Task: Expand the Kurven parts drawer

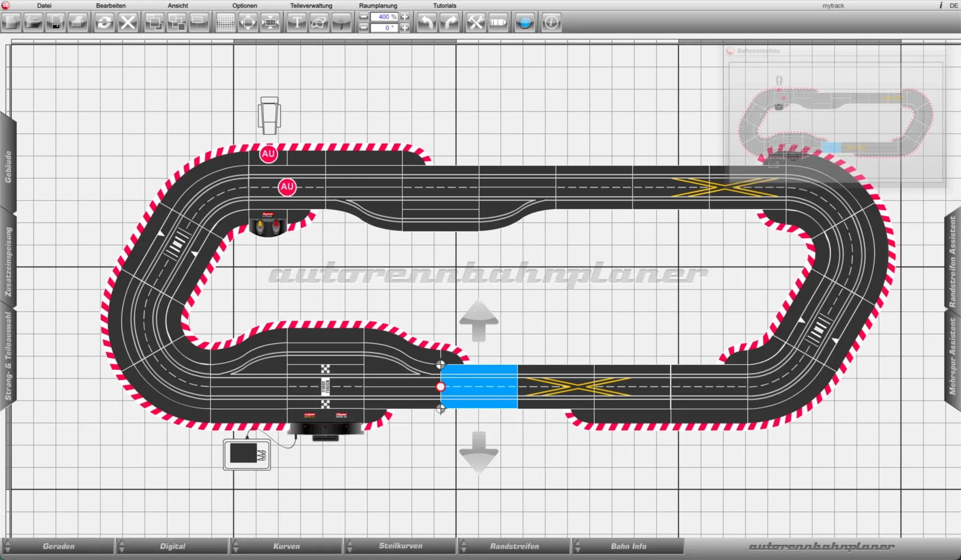Action: tap(286, 546)
